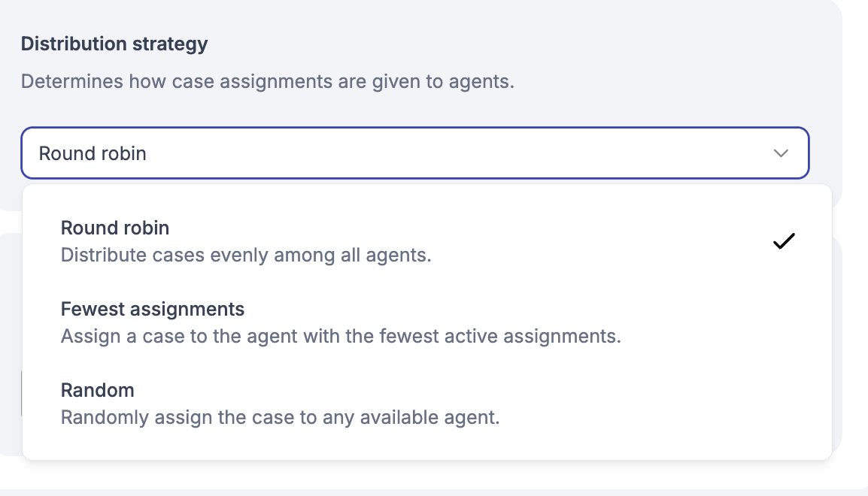This screenshot has height=496, width=868.
Task: Click the 'Fewest assignments' bold title
Action: (x=153, y=309)
